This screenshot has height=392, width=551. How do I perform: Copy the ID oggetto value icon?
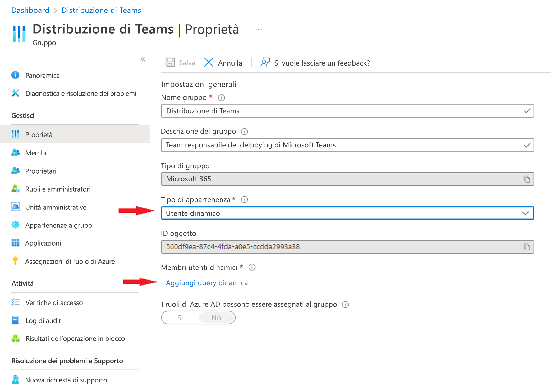tap(527, 247)
